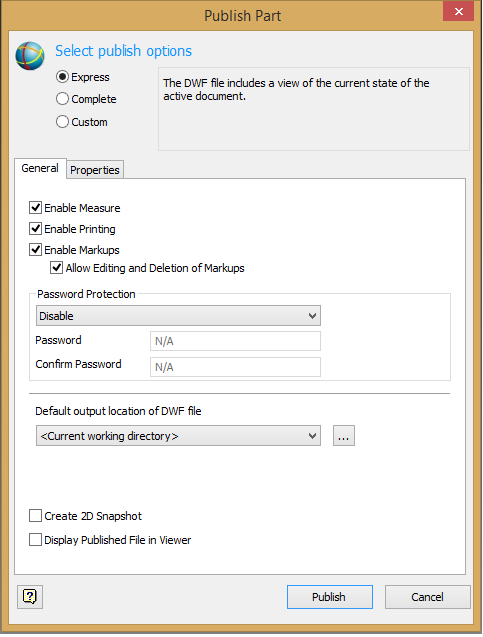483x637 pixels.
Task: Expand the Password Protection dropdown
Action: tap(178, 316)
